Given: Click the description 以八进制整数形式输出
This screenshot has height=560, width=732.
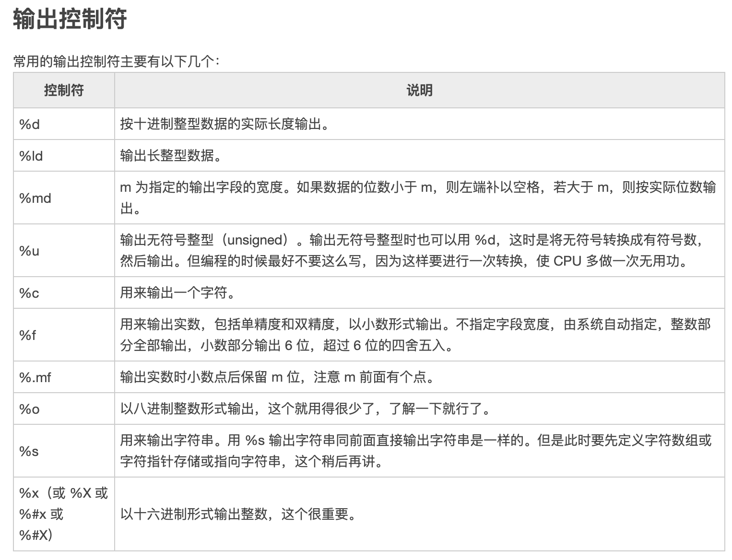Looking at the screenshot, I should pos(419,409).
